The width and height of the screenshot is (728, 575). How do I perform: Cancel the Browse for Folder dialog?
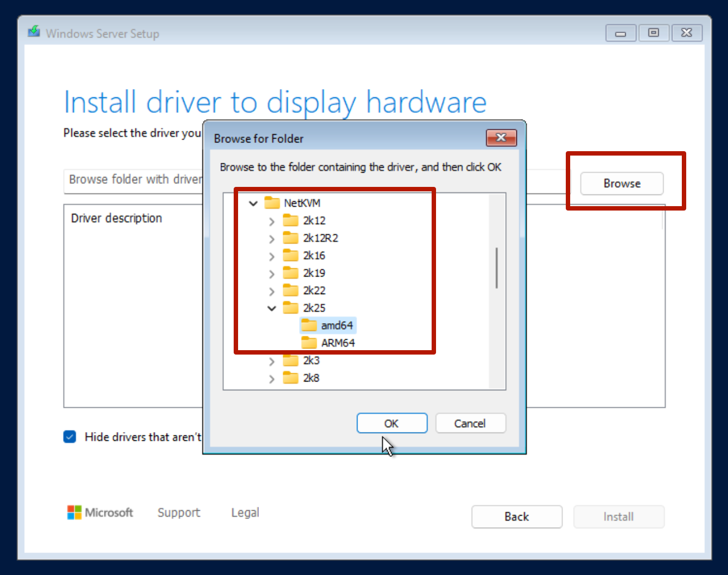pyautogui.click(x=470, y=423)
